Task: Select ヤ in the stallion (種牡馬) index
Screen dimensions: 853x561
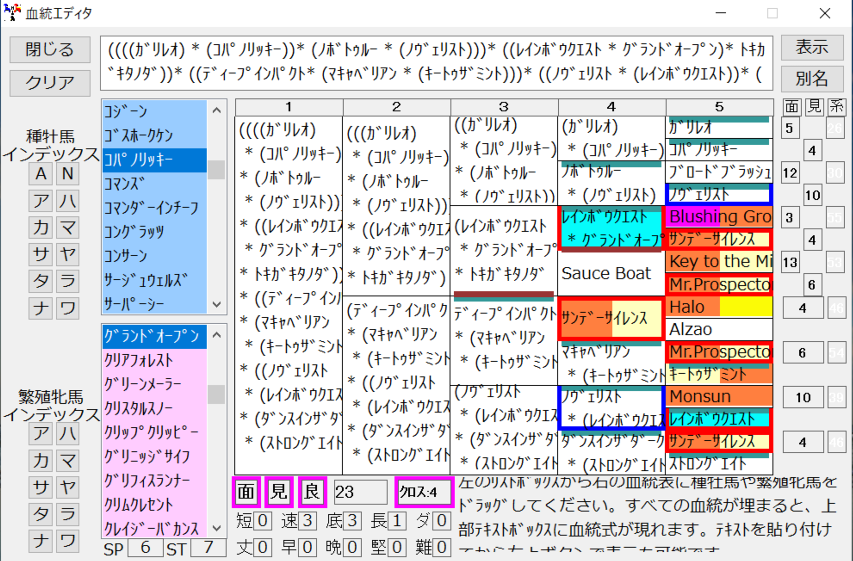Action: (x=67, y=254)
